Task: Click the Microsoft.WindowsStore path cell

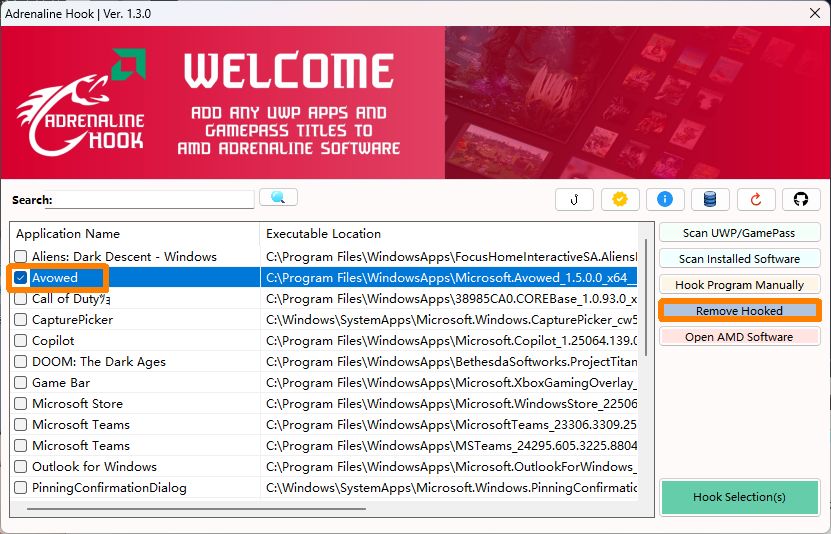Action: pos(449,404)
